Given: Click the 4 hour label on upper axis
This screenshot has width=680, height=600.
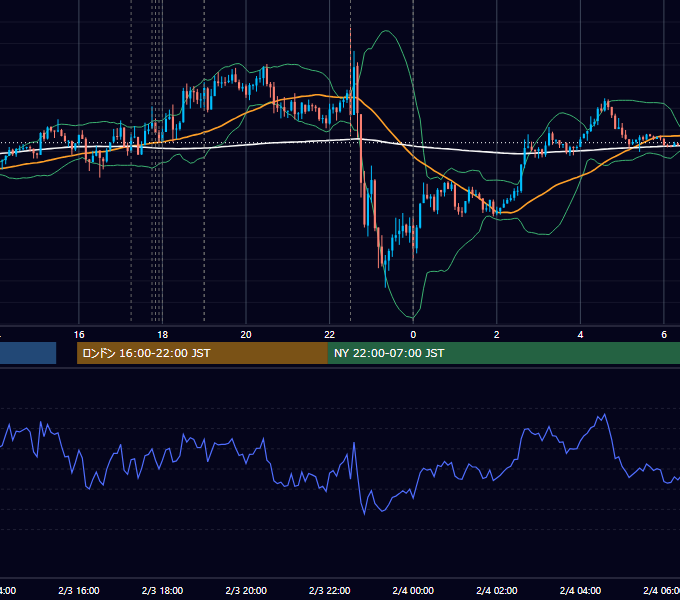Looking at the screenshot, I should coord(580,335).
